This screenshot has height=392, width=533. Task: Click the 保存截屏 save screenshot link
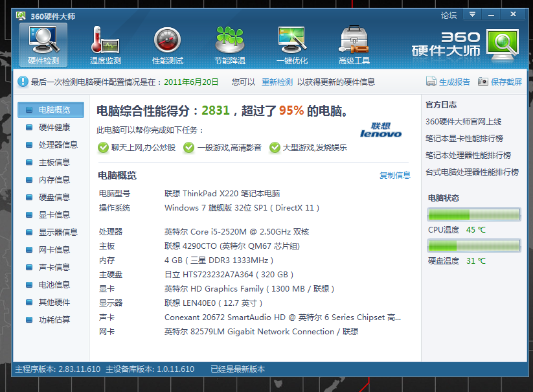click(506, 82)
